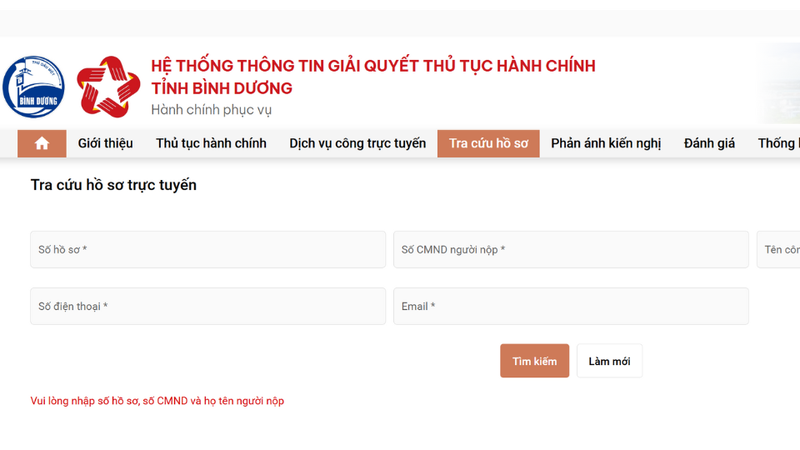The height and width of the screenshot is (450, 800).
Task: Select the Tra cứu hồ sơ tab
Action: pos(488,143)
